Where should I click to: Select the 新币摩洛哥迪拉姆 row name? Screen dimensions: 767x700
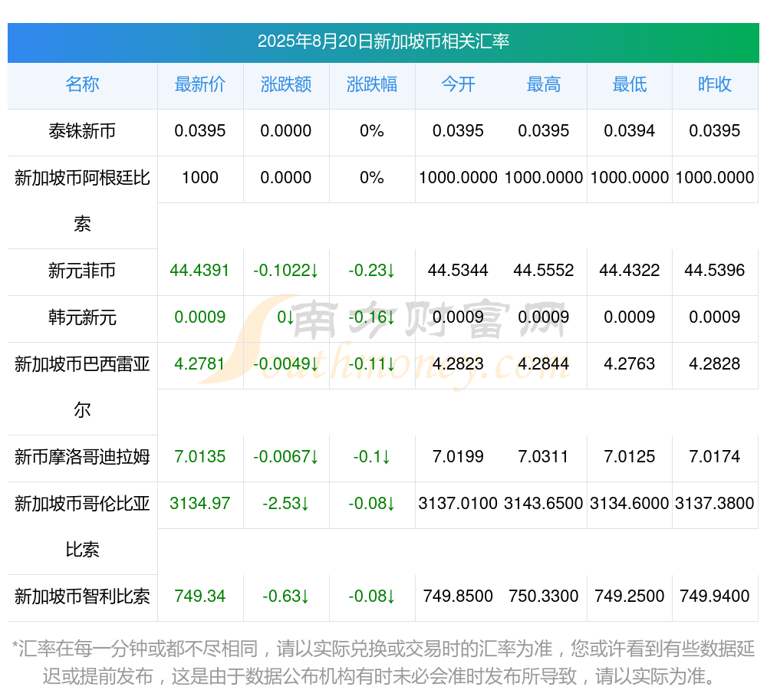click(x=82, y=456)
